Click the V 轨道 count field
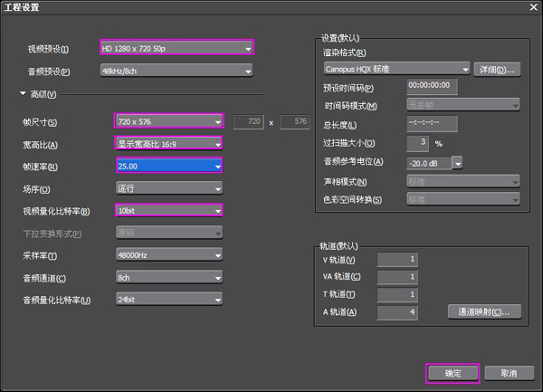This screenshot has width=543, height=392. [x=397, y=259]
